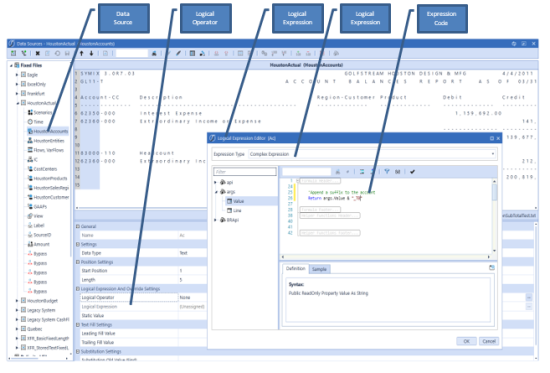Click the OK button in expression editor

[x=466, y=341]
